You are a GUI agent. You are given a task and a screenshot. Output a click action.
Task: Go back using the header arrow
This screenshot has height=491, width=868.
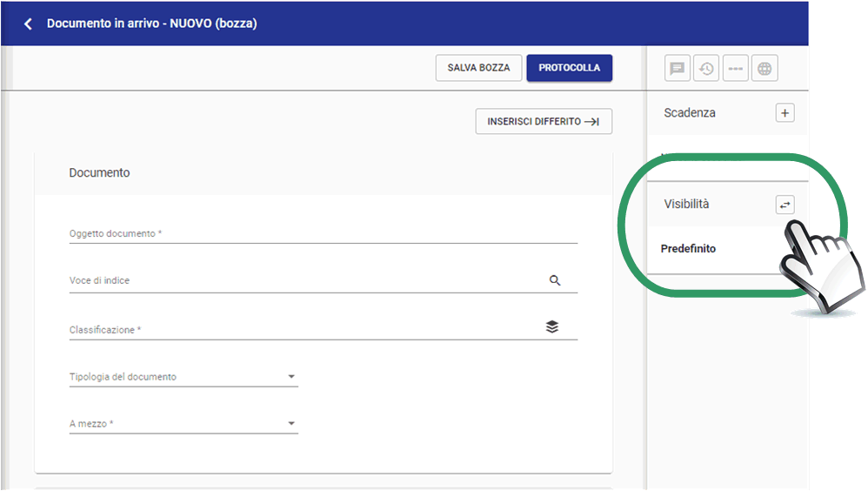tap(28, 24)
